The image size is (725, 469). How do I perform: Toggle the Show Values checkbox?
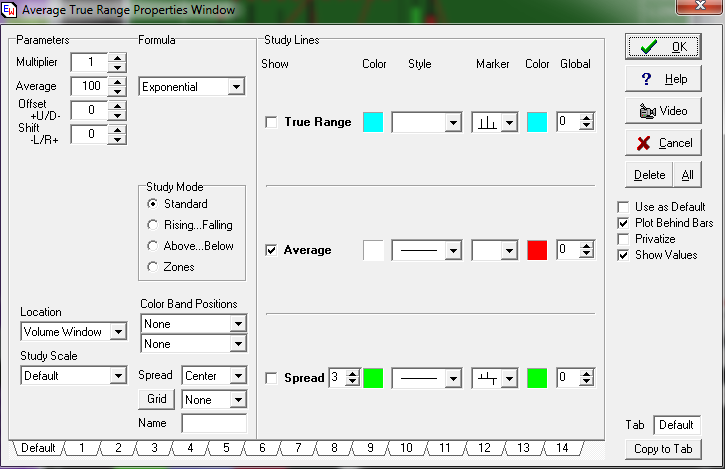coord(623,255)
